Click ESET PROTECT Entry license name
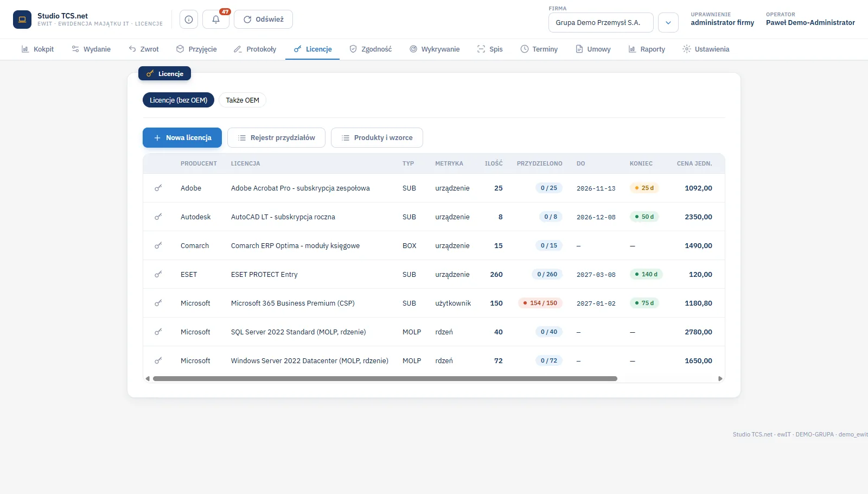The height and width of the screenshot is (494, 868). pyautogui.click(x=264, y=274)
